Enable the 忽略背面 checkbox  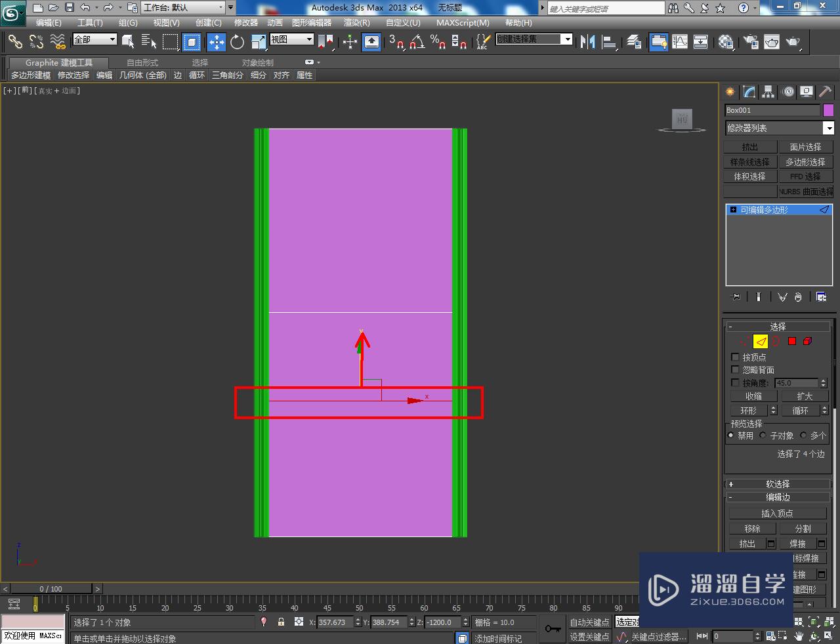[x=735, y=370]
